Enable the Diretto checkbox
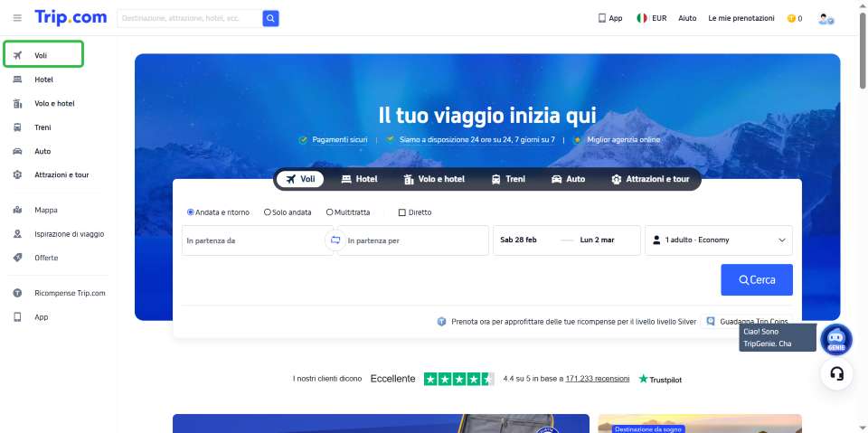Viewport: 868px width, 433px height. point(402,212)
